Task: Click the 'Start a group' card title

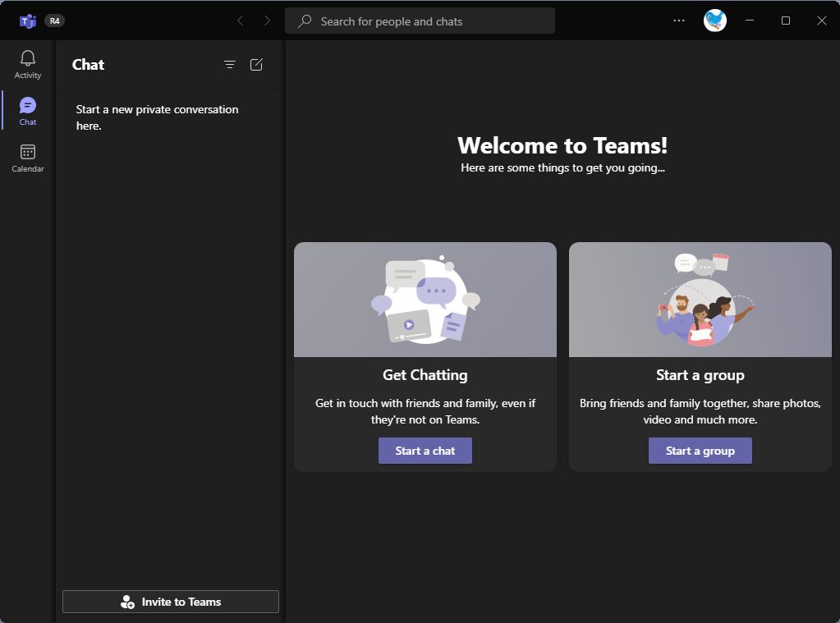Action: (x=700, y=375)
